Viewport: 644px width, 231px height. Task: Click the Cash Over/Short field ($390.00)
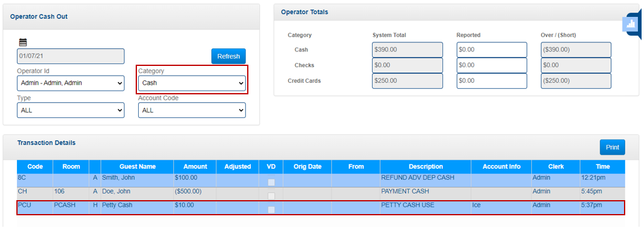click(x=576, y=50)
